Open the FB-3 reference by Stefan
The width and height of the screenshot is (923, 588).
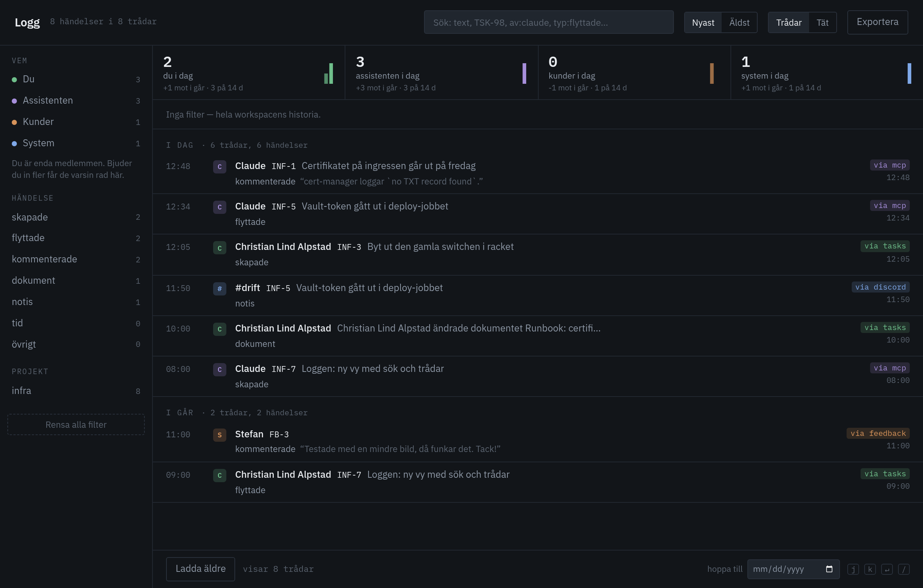click(279, 435)
